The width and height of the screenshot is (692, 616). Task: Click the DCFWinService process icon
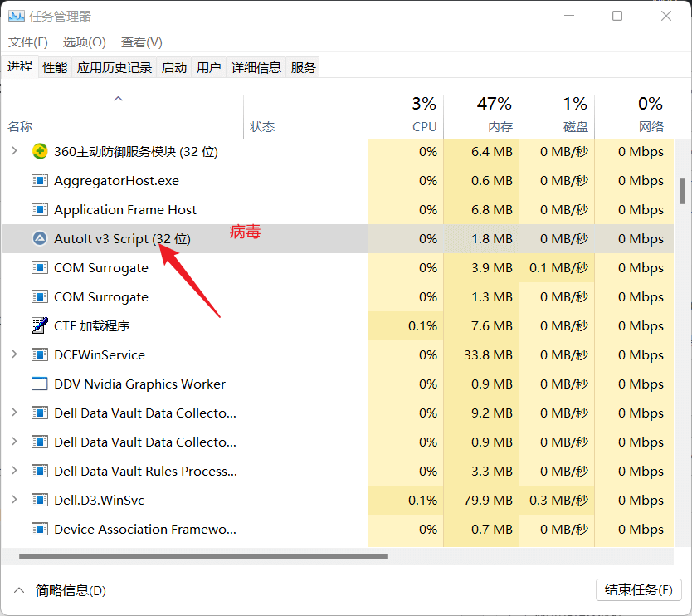click(40, 354)
